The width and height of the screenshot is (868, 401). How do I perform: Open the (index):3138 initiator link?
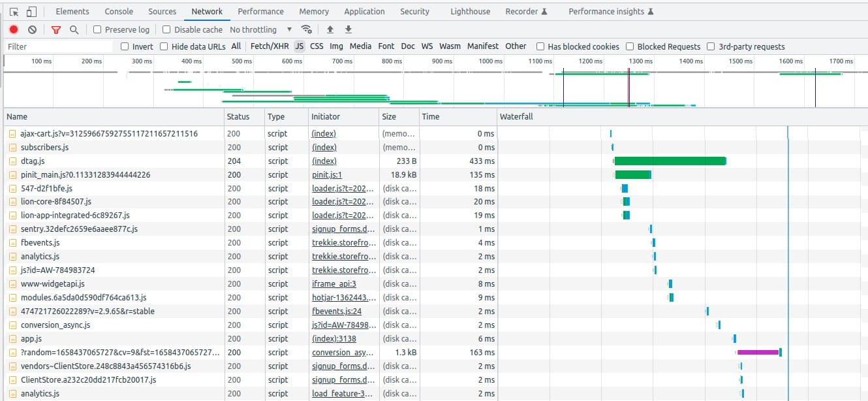333,338
